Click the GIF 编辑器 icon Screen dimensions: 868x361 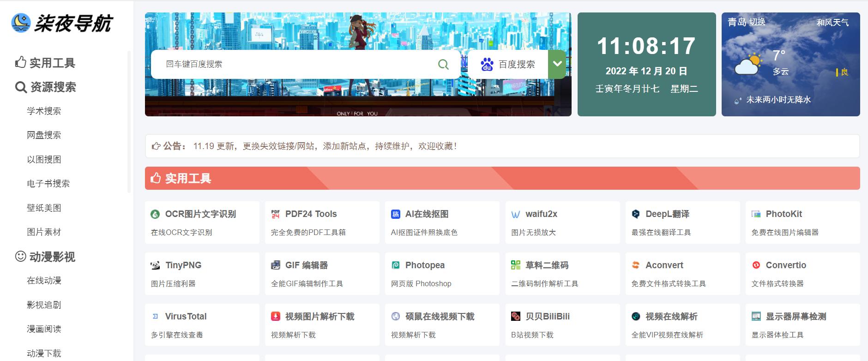click(x=276, y=265)
